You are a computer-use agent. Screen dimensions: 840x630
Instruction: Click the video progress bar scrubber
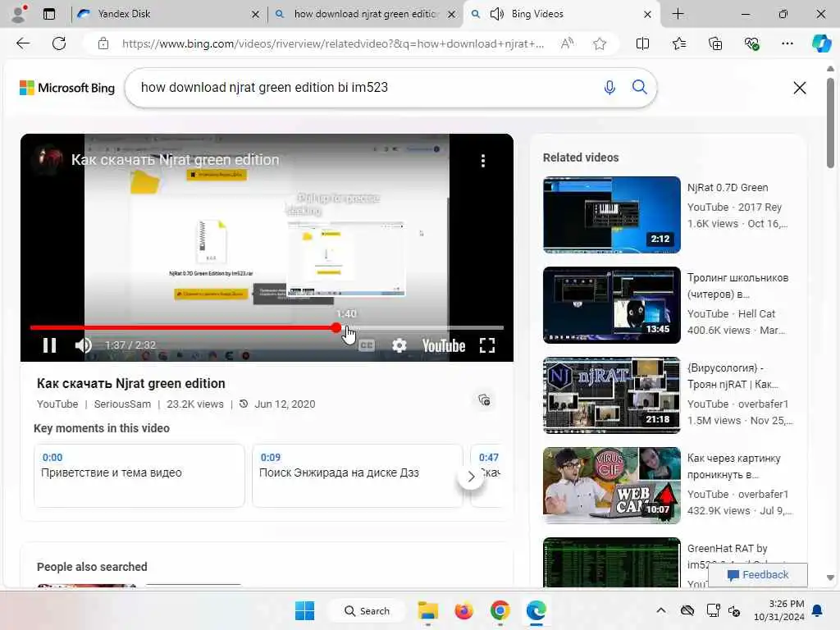(x=336, y=327)
